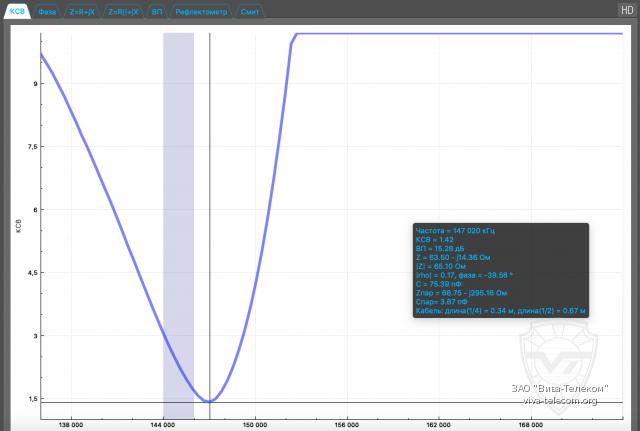The height and width of the screenshot is (431, 640).
Task: Click the 9 value on the КСВ axis
Action: point(35,84)
